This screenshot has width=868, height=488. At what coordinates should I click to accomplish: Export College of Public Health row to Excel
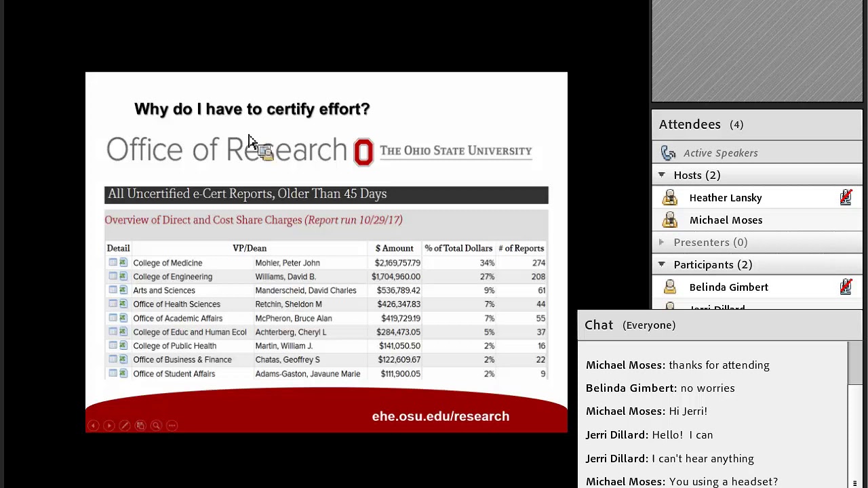pyautogui.click(x=123, y=346)
